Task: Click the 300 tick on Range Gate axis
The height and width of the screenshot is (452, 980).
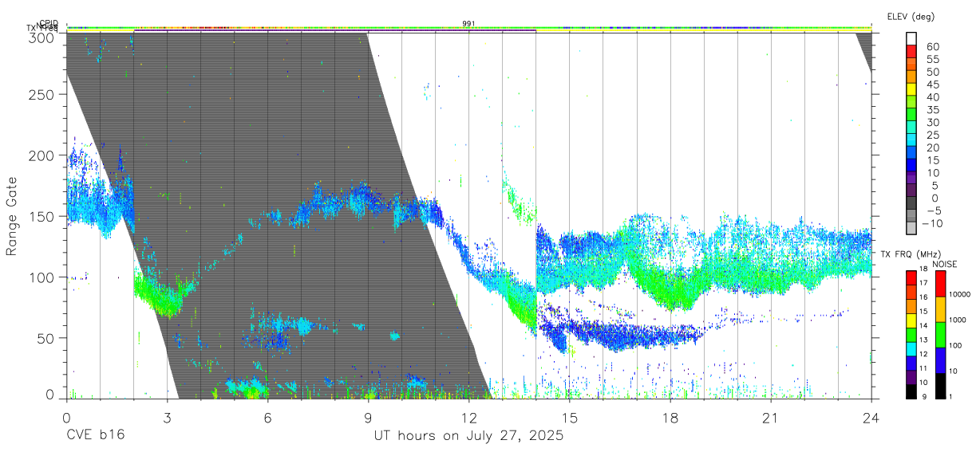Action: 42,37
